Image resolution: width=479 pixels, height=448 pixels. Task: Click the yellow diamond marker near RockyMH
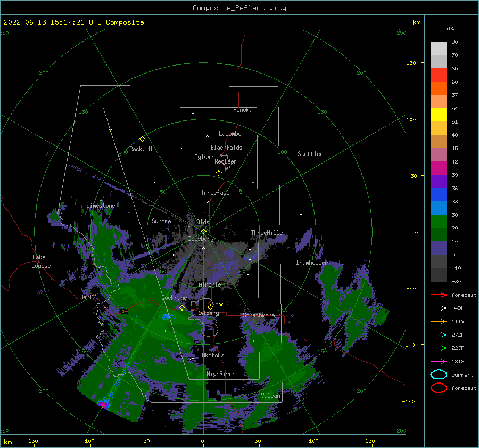point(142,139)
